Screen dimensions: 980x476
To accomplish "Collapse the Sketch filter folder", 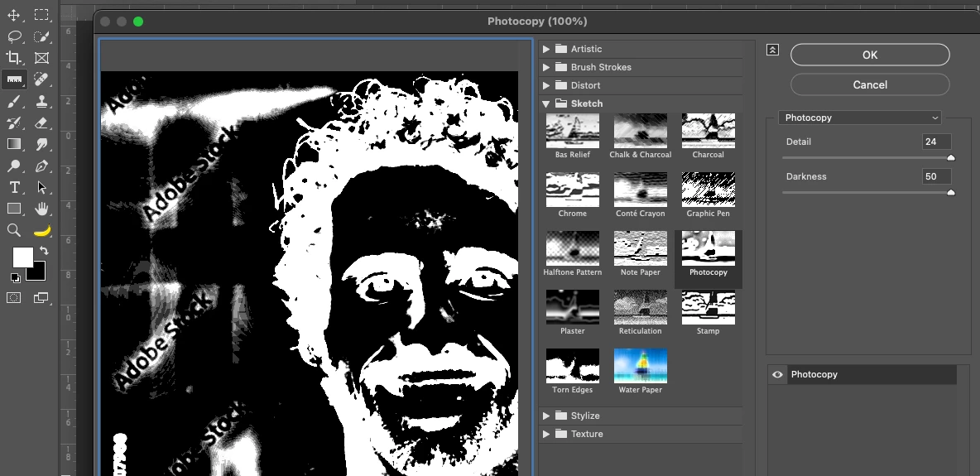I will coord(546,103).
